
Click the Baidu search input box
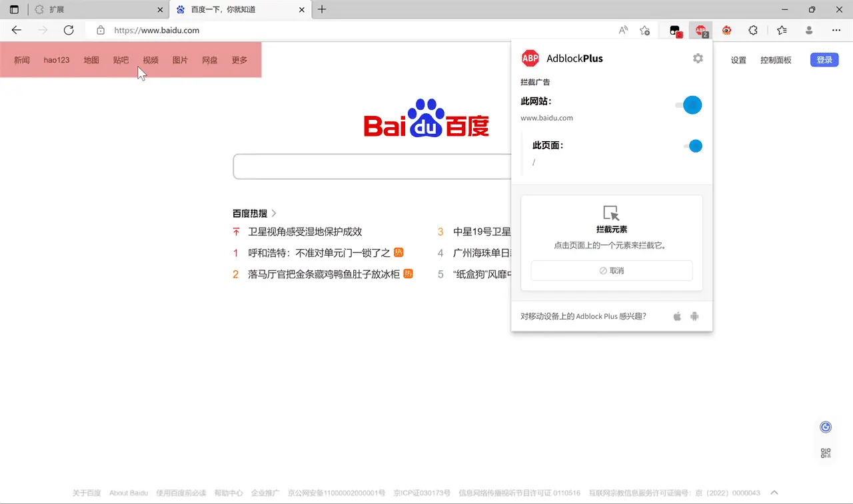(x=370, y=166)
